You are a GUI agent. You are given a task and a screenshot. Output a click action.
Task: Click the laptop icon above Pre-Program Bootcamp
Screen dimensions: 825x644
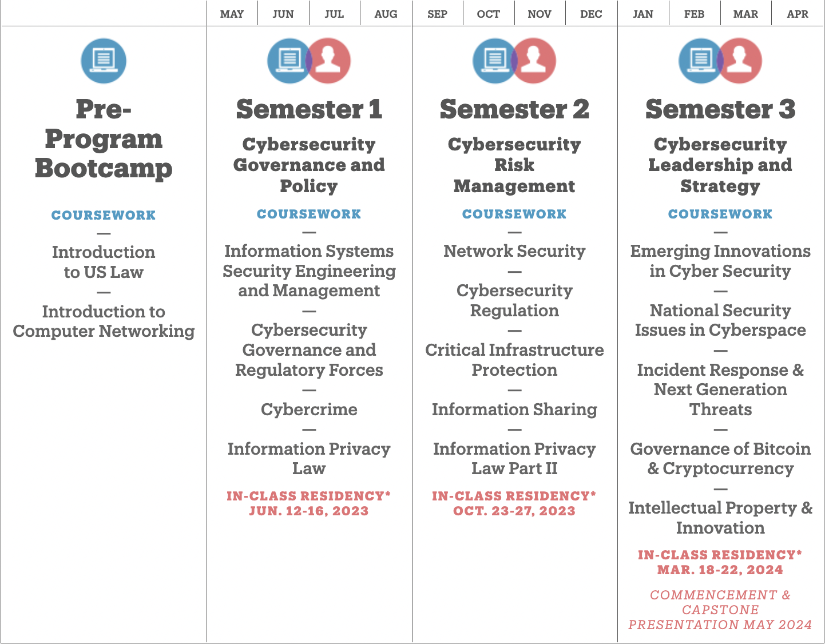(x=104, y=61)
